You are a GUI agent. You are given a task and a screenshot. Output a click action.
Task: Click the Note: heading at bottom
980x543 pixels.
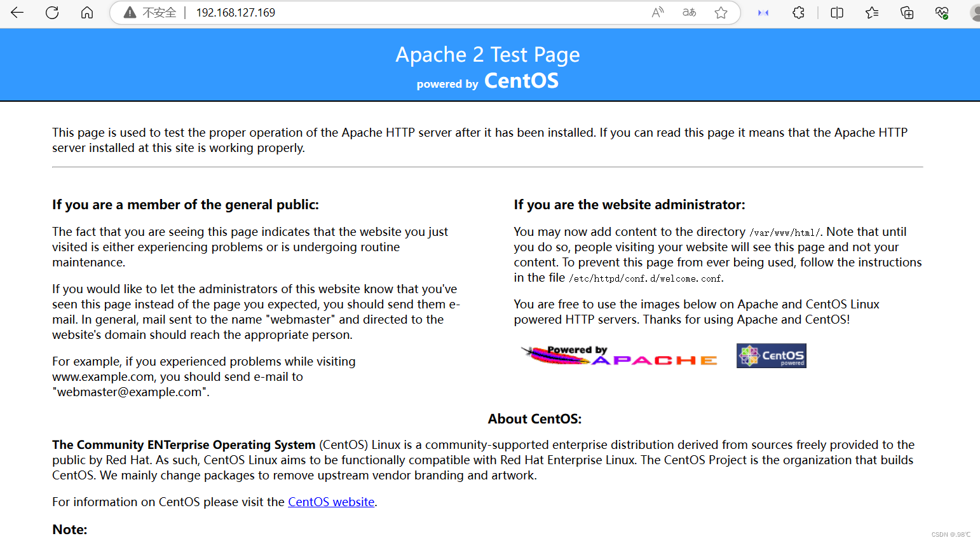coord(70,530)
